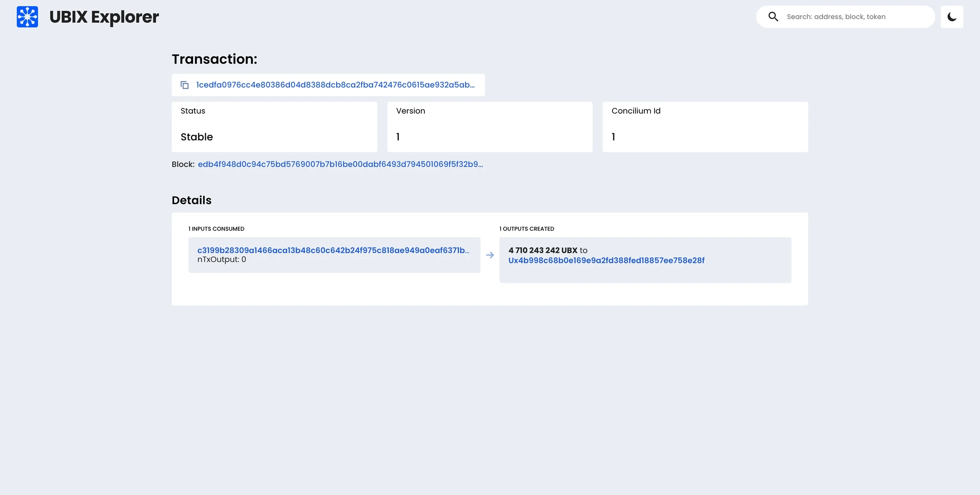The height and width of the screenshot is (495, 980).
Task: Select the "nTxOutput: 0" text
Action: click(x=222, y=259)
